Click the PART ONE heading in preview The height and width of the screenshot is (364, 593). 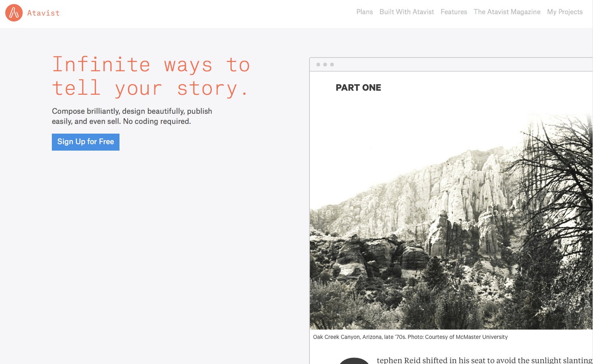click(358, 87)
